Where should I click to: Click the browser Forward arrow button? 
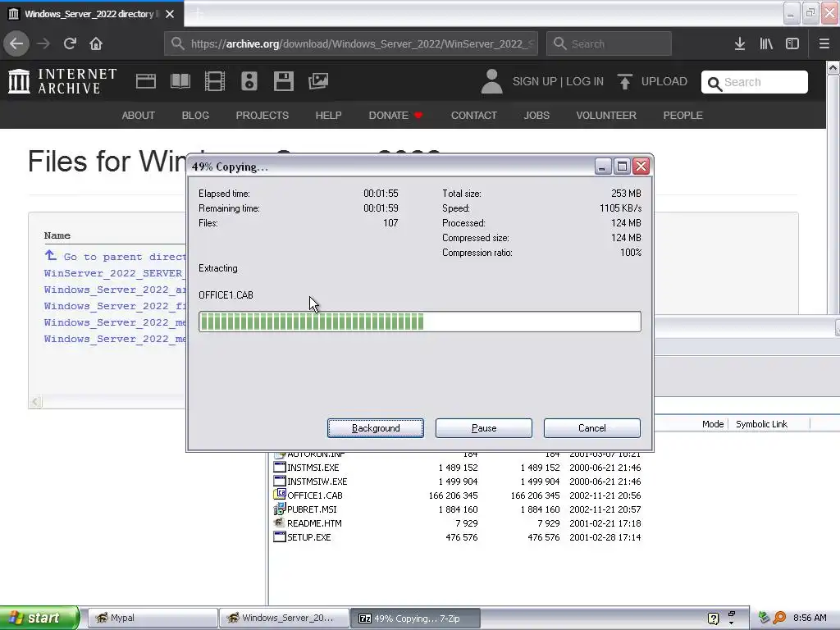43,43
